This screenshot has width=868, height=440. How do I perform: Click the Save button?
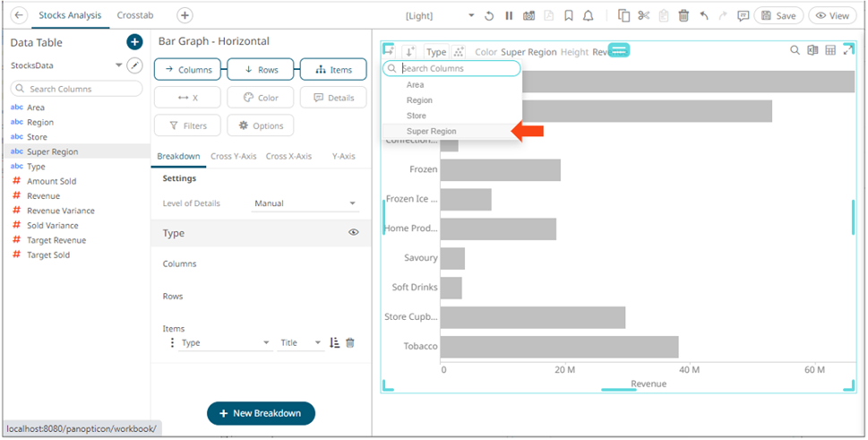[778, 16]
